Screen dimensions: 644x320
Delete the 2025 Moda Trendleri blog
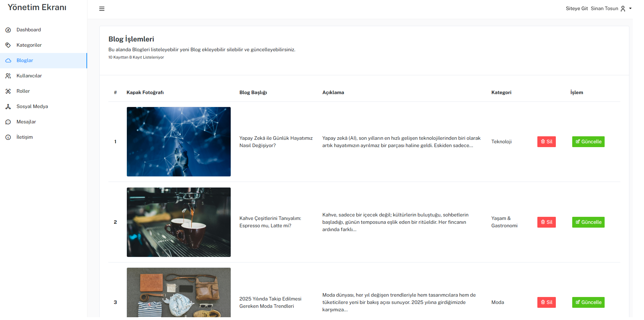[x=546, y=302]
